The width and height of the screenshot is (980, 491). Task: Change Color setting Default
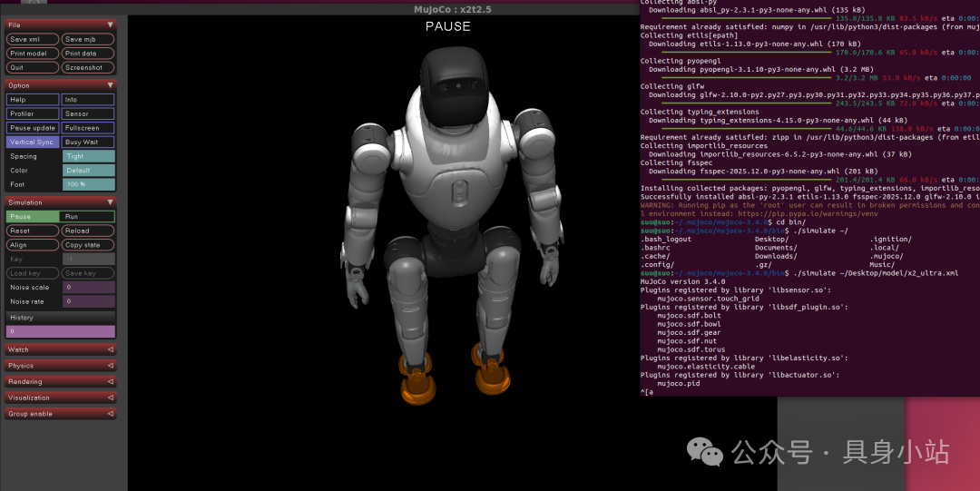point(88,170)
